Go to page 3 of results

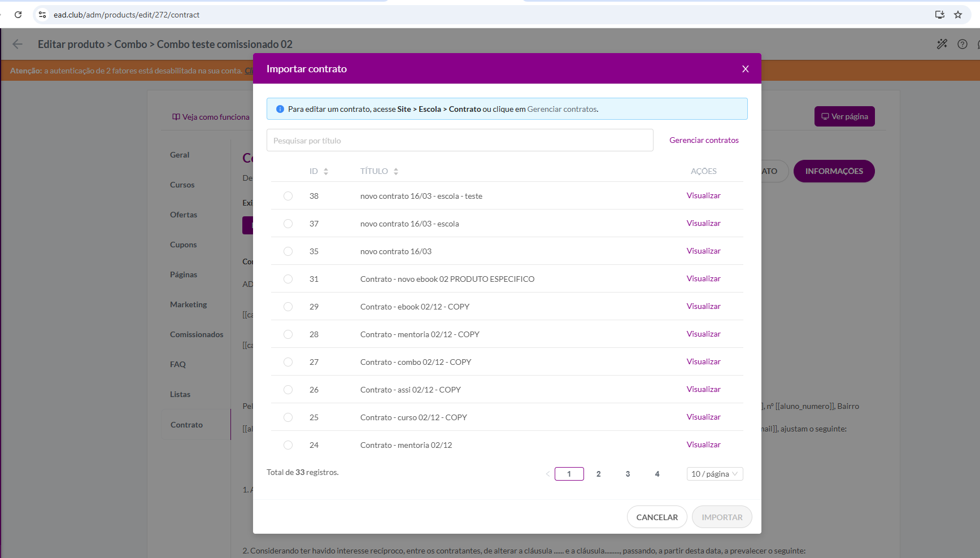pyautogui.click(x=628, y=474)
